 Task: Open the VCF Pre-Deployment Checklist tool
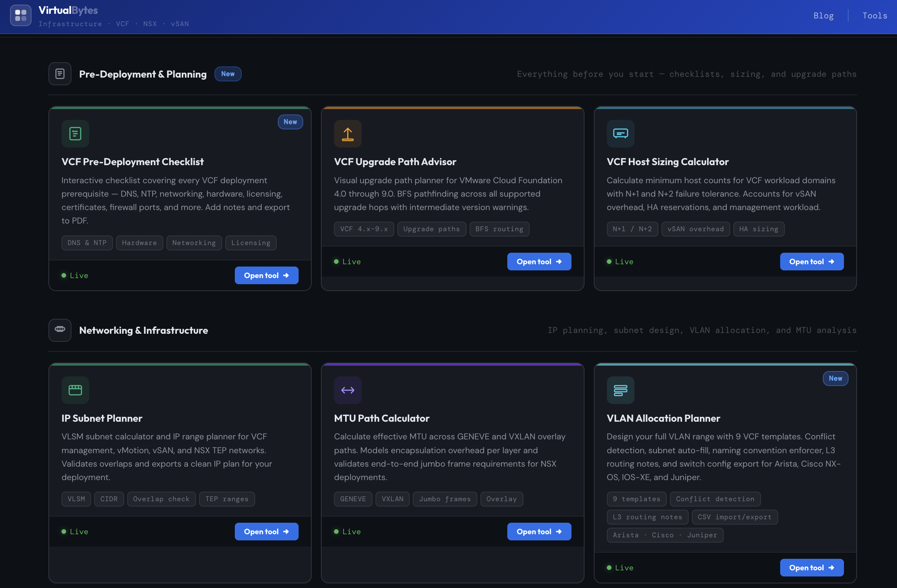click(x=266, y=275)
